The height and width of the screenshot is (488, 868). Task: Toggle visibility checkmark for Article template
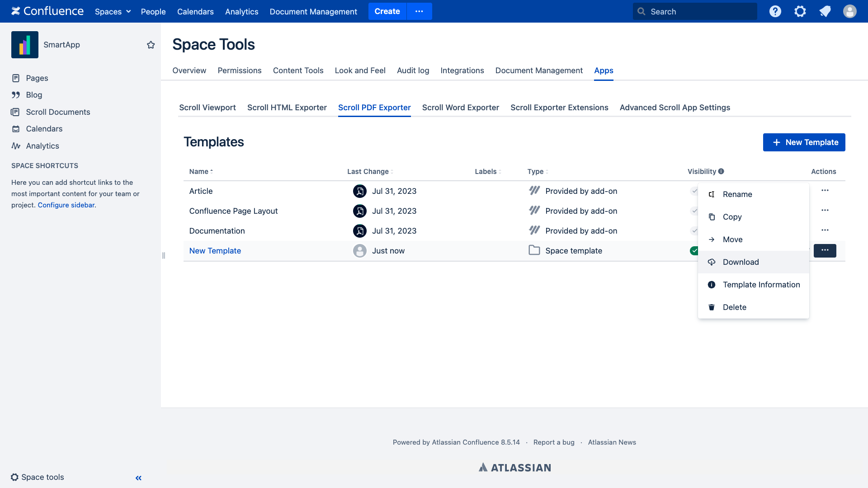[x=694, y=191]
